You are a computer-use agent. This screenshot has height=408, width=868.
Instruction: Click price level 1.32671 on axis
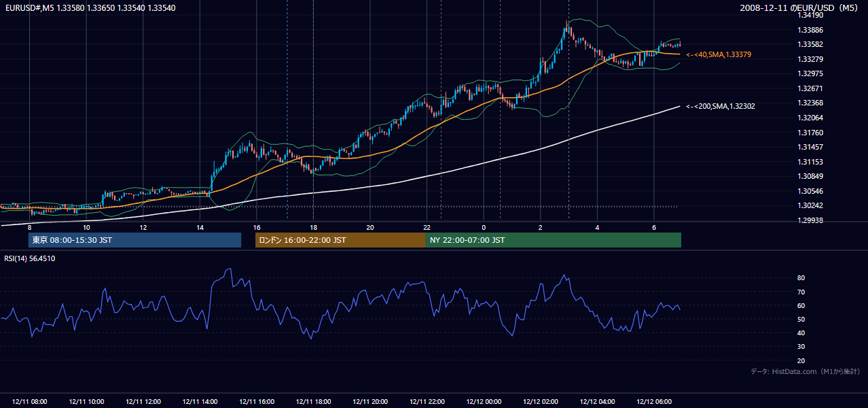(x=810, y=88)
